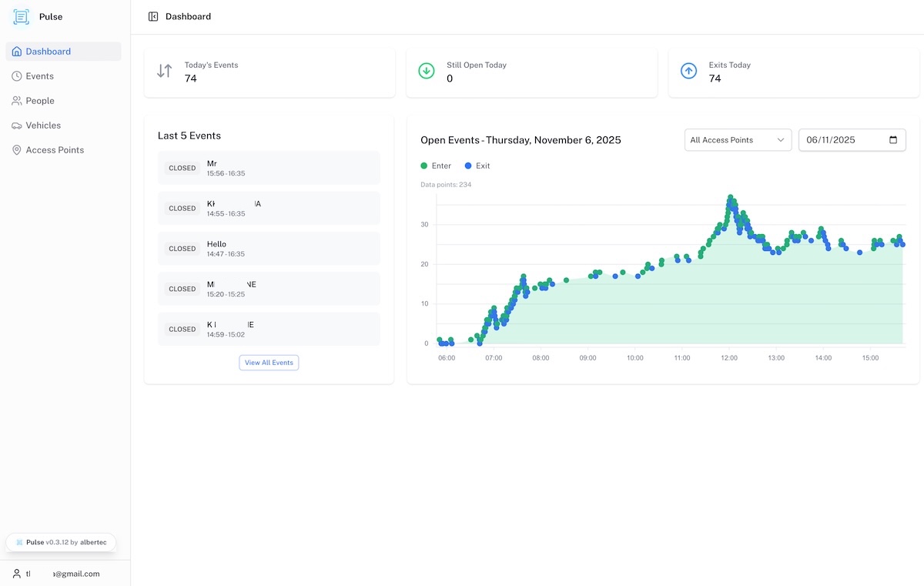
Task: Collapse the sidebar with the panel icon
Action: click(x=153, y=16)
